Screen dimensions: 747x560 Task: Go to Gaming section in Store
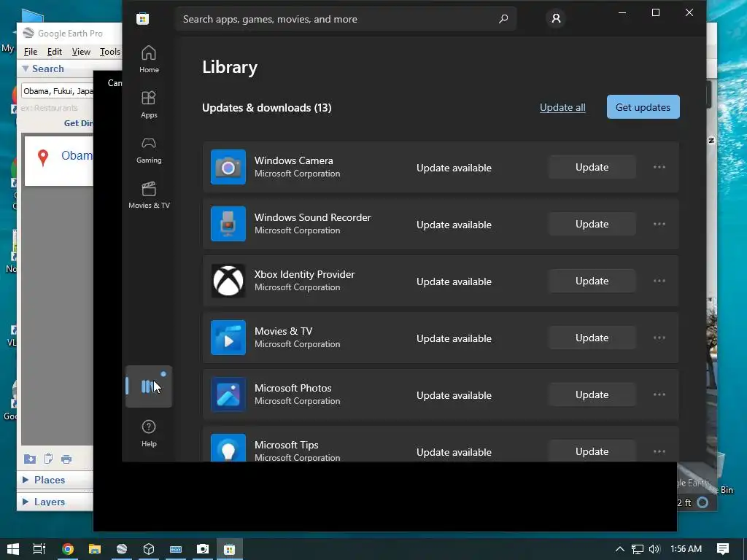point(149,149)
